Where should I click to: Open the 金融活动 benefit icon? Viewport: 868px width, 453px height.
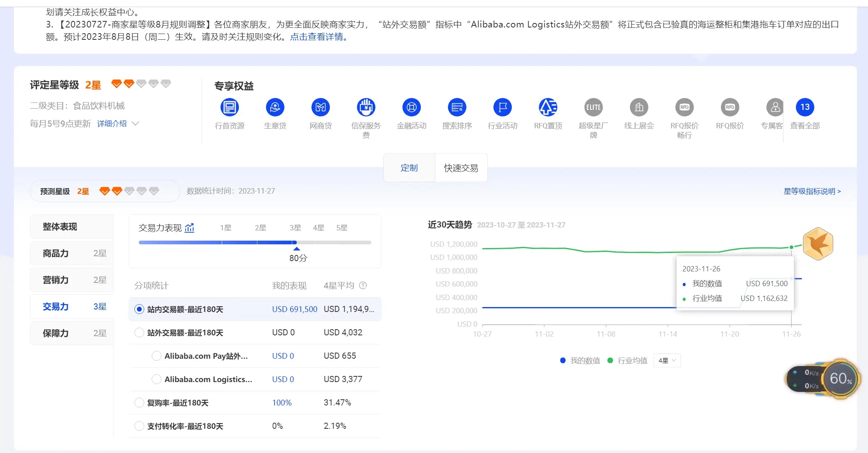pos(411,107)
